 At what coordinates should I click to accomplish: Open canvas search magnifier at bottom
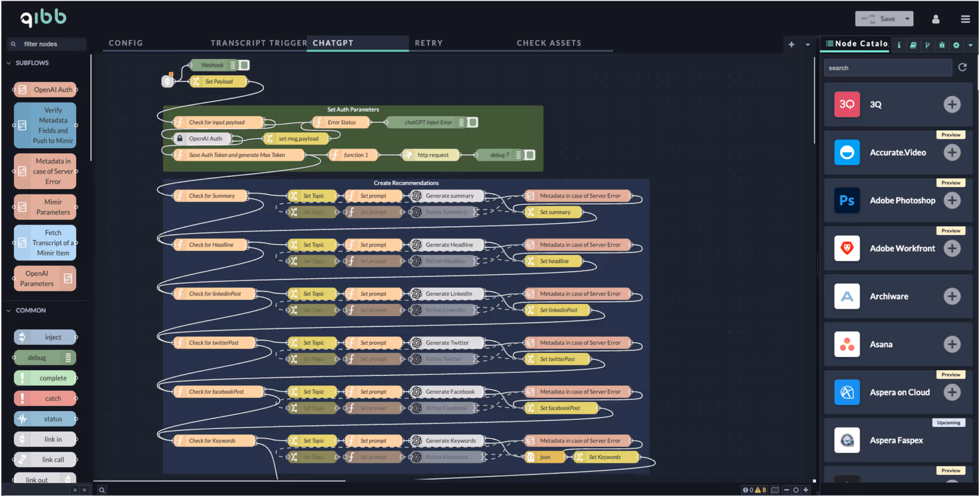click(x=102, y=490)
